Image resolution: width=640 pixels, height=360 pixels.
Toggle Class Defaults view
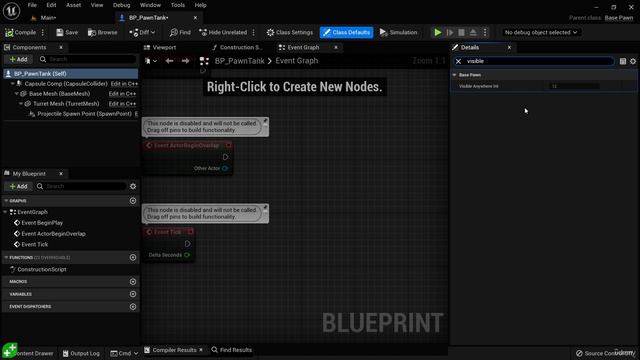point(346,32)
